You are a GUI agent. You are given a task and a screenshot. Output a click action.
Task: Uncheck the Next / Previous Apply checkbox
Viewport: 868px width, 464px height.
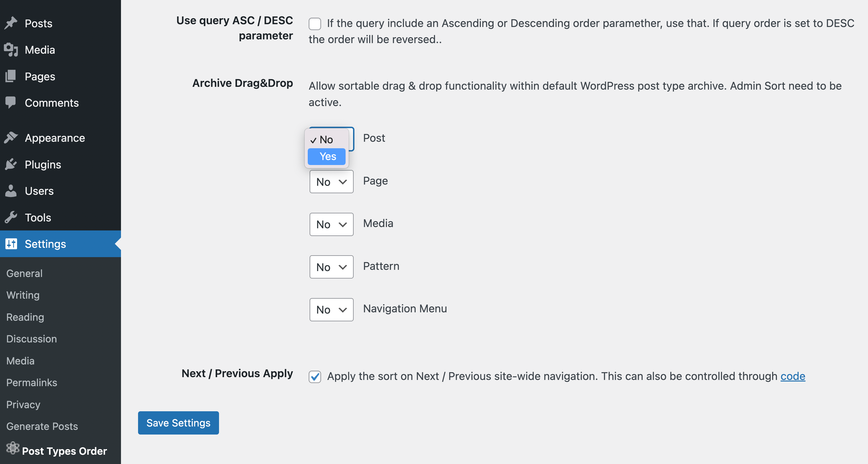tap(315, 377)
